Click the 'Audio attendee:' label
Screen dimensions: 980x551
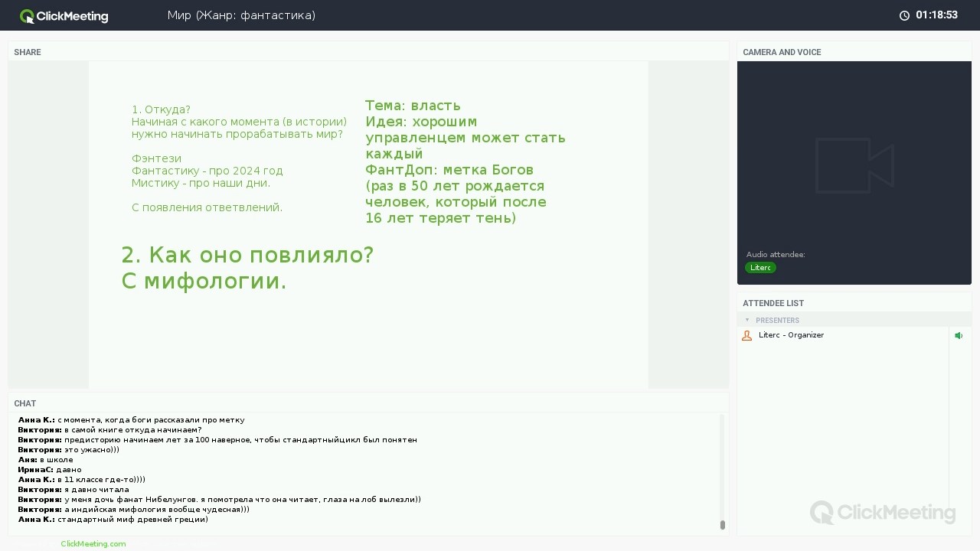[776, 255]
